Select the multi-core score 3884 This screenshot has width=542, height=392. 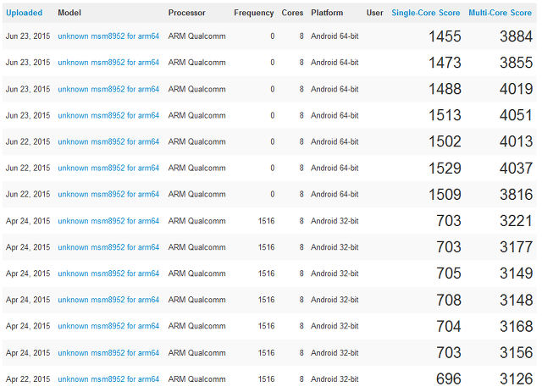coord(516,36)
